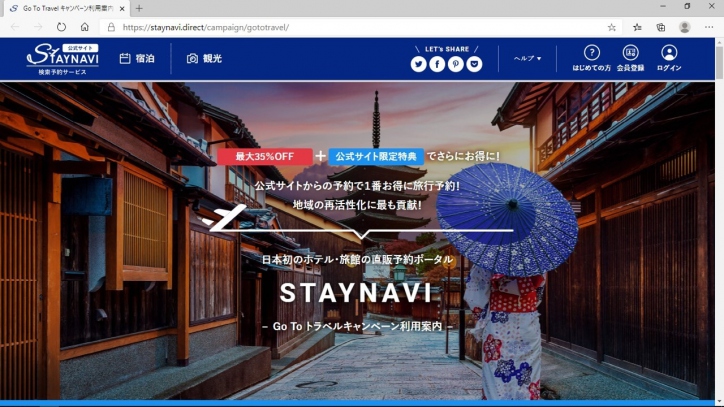Image resolution: width=724 pixels, height=407 pixels.
Task: Click 公式サイトからの予約で1番お得に旅行予約! text
Action: 357,186
